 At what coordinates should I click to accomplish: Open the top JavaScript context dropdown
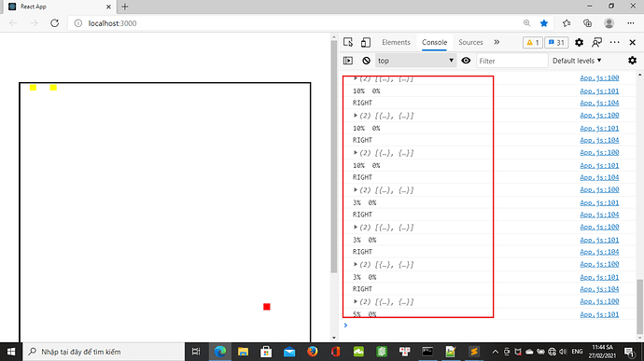point(415,61)
